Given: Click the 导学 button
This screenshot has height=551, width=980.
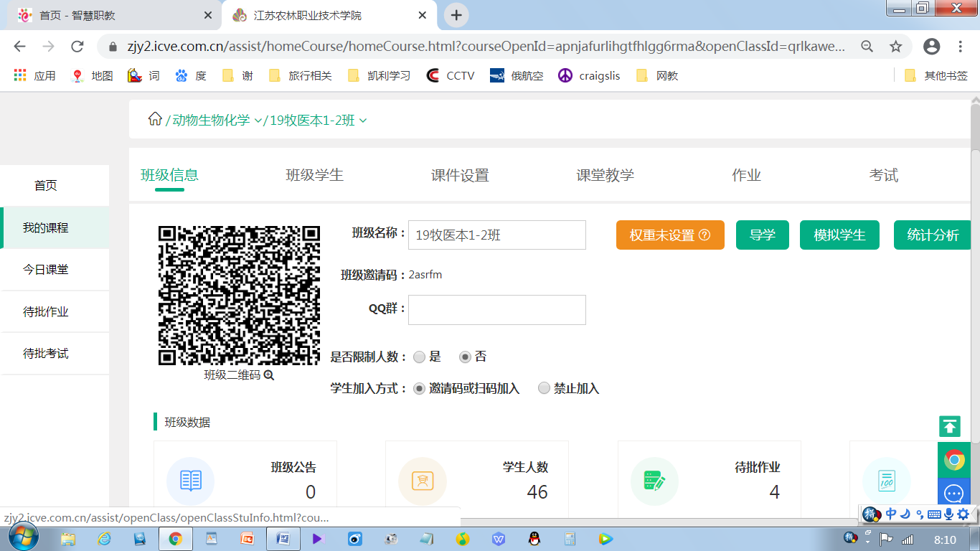Looking at the screenshot, I should [x=763, y=235].
